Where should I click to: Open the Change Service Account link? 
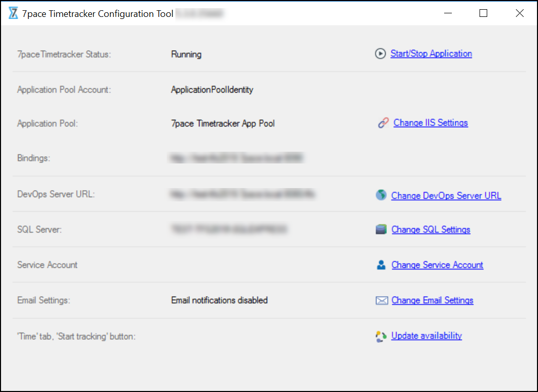click(x=437, y=265)
